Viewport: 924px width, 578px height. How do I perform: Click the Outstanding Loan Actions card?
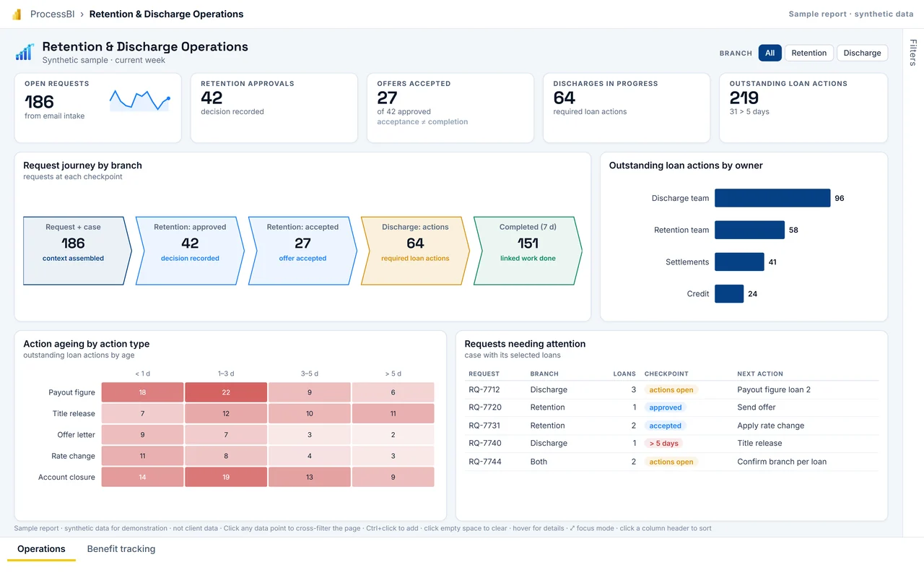(x=803, y=108)
